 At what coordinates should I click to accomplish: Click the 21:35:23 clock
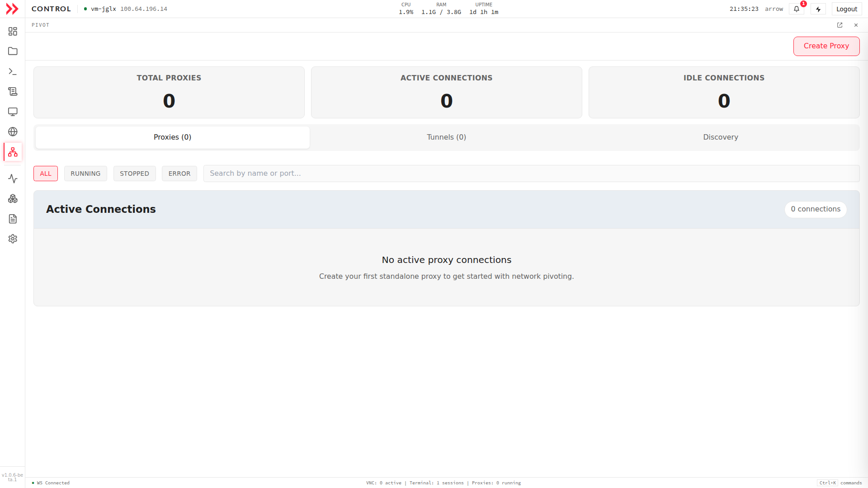click(744, 9)
